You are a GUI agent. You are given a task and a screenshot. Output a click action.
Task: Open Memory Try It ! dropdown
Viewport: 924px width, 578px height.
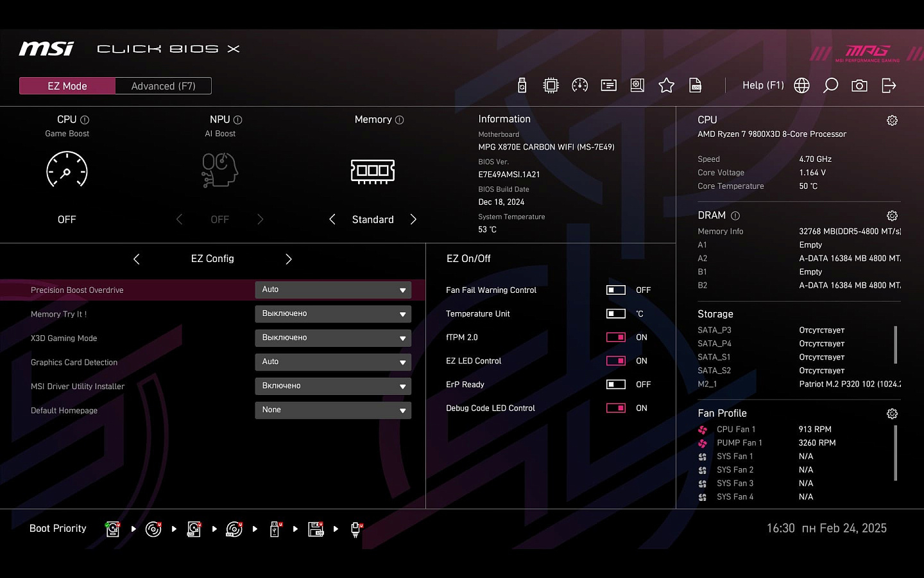(x=333, y=314)
